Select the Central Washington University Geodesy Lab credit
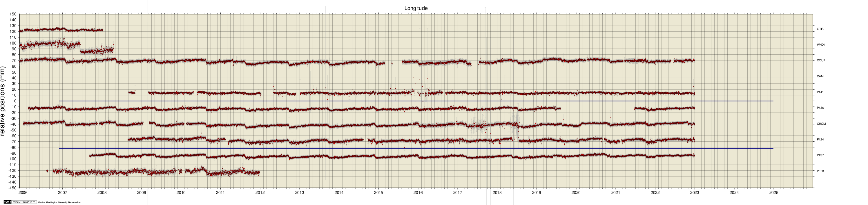This screenshot has width=868, height=205. pos(59,202)
